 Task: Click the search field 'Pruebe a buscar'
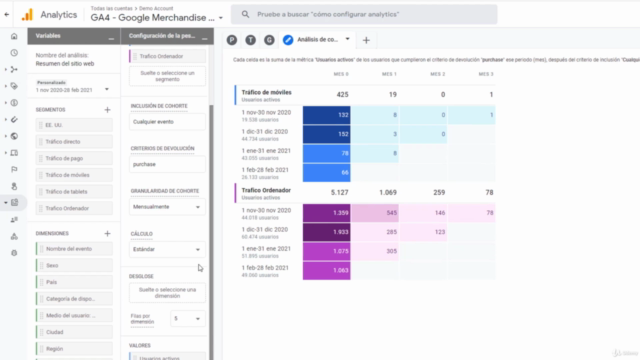pos(364,14)
